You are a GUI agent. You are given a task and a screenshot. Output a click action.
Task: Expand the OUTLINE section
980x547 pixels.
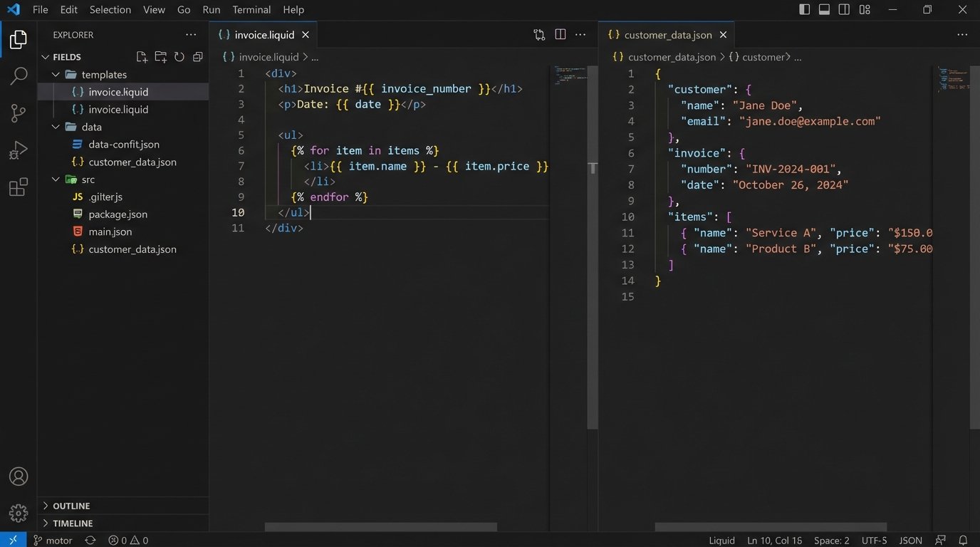[x=71, y=506]
